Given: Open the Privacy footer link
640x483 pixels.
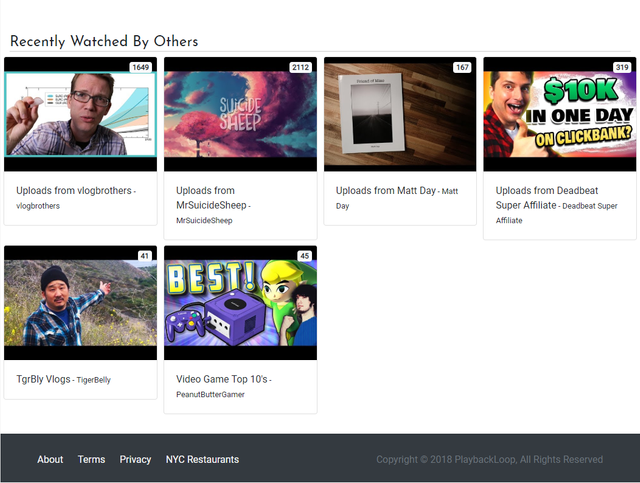Looking at the screenshot, I should [135, 460].
